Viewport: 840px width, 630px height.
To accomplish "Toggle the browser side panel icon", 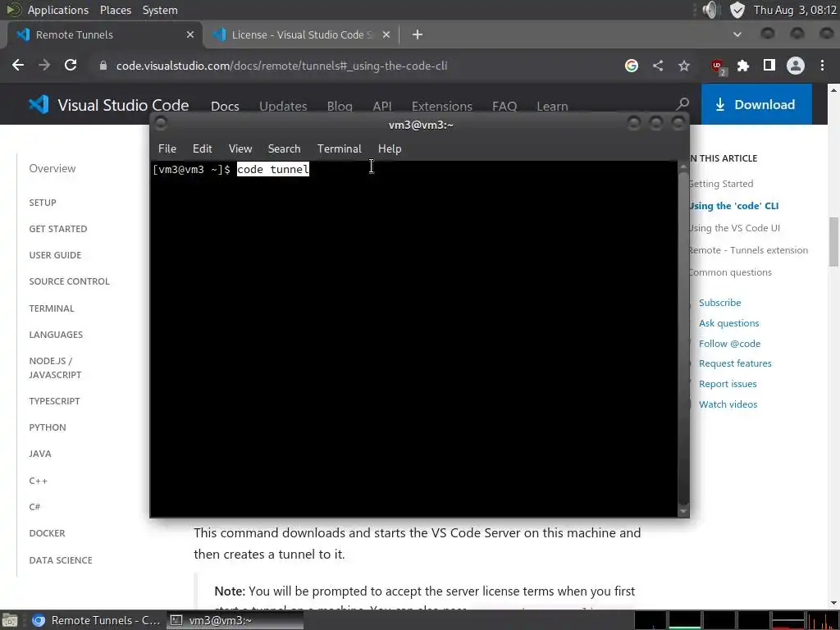I will tap(769, 66).
